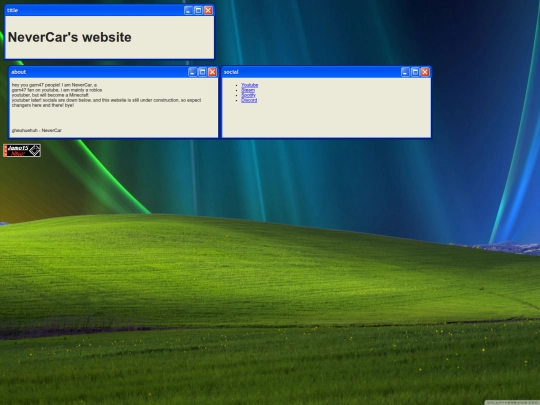Click the 'NeverCar's website' heading
540x405 pixels.
(x=70, y=37)
